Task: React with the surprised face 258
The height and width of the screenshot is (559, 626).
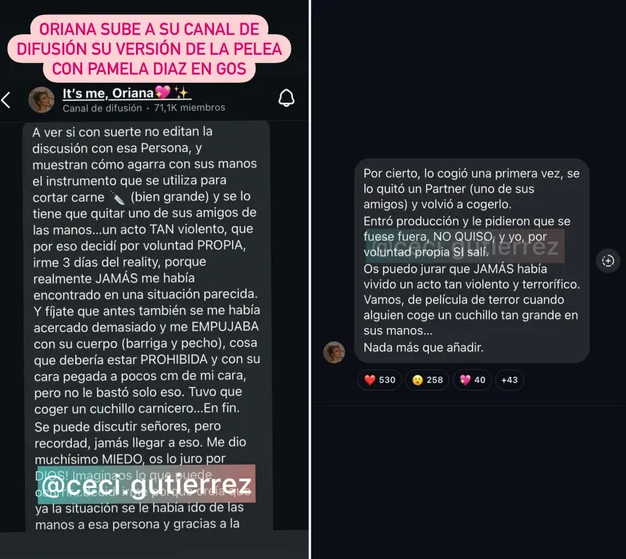Action: click(x=427, y=380)
